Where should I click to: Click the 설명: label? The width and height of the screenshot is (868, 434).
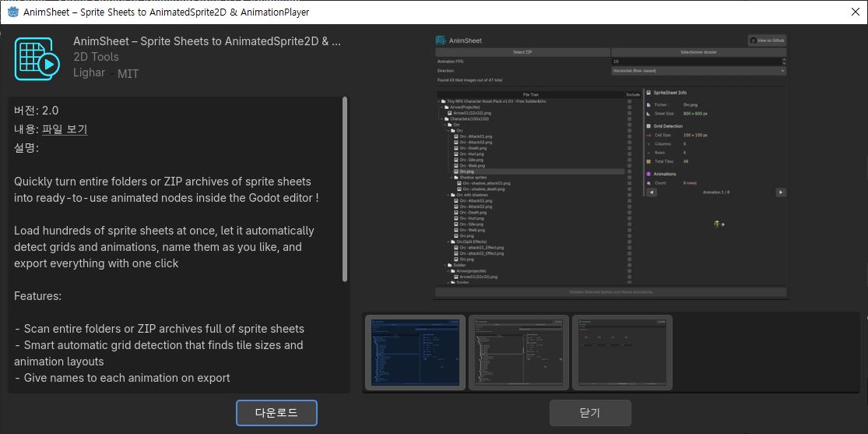pos(26,149)
